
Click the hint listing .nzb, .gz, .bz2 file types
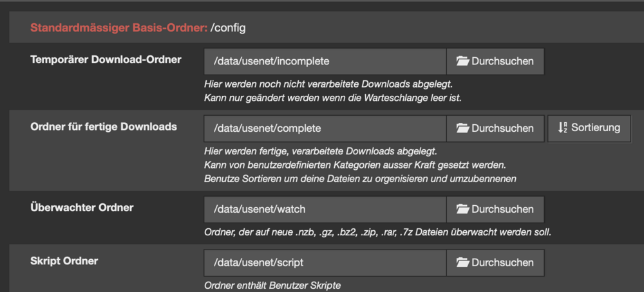[x=377, y=233]
